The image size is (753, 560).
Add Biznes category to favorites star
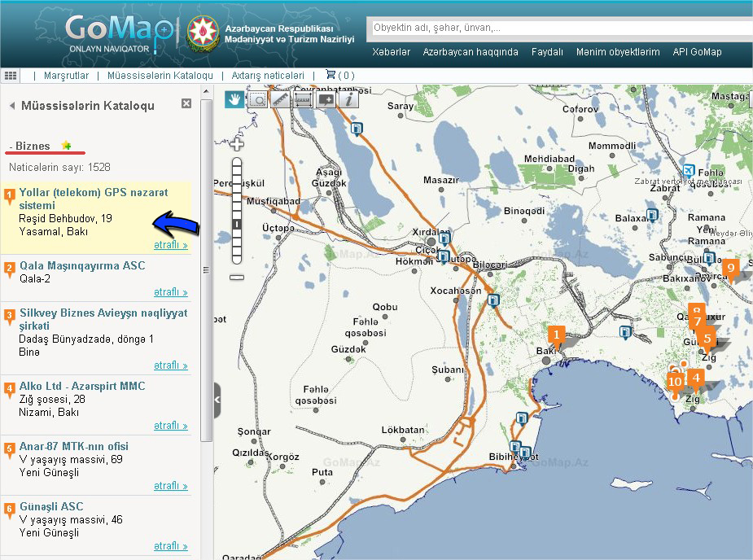pos(67,146)
